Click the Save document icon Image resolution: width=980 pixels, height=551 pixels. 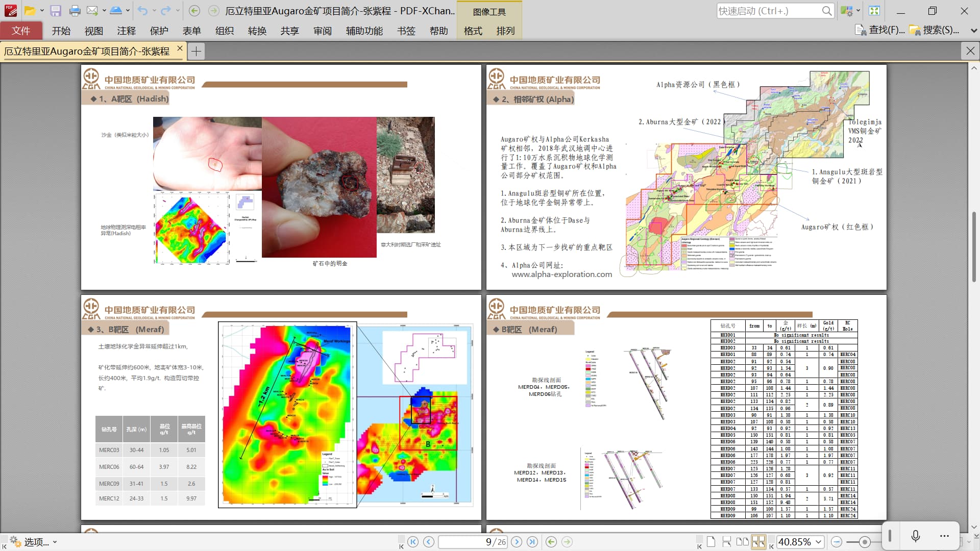click(x=56, y=11)
